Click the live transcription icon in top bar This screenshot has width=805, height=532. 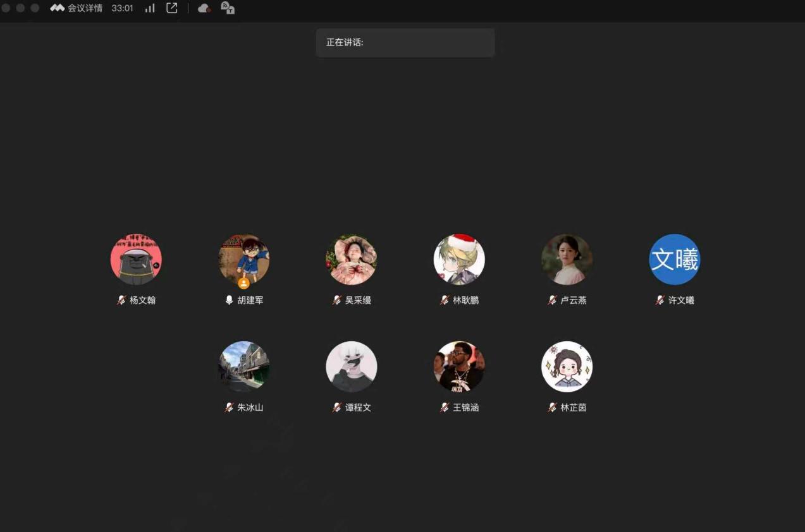click(228, 8)
